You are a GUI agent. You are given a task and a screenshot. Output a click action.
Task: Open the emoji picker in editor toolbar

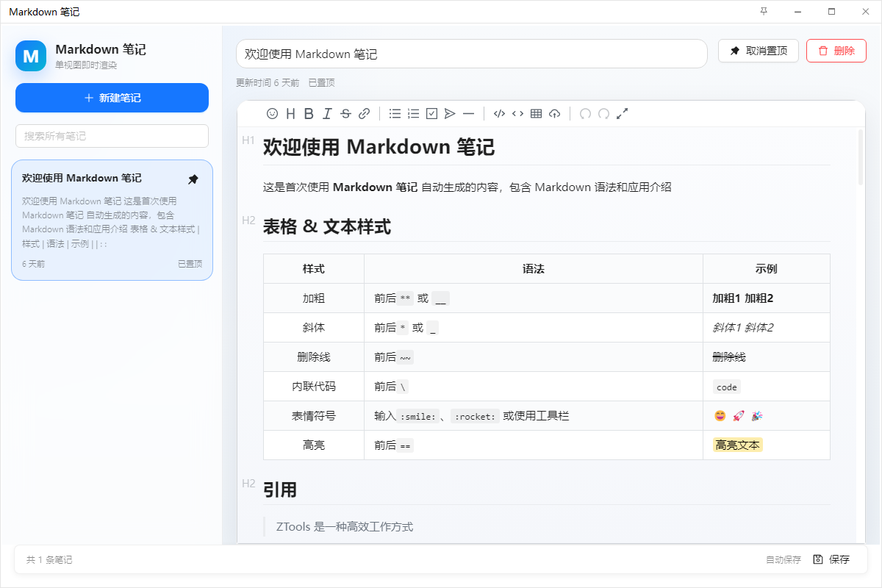[x=272, y=114]
